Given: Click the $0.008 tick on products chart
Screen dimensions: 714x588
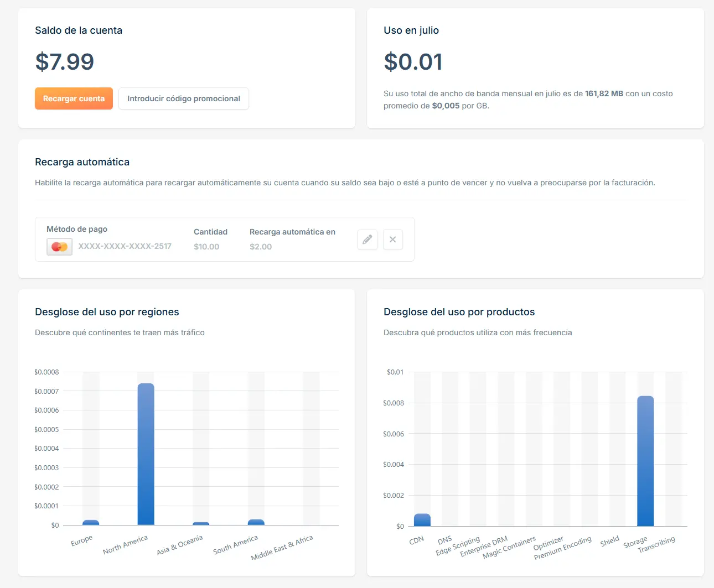Looking at the screenshot, I should click(394, 403).
